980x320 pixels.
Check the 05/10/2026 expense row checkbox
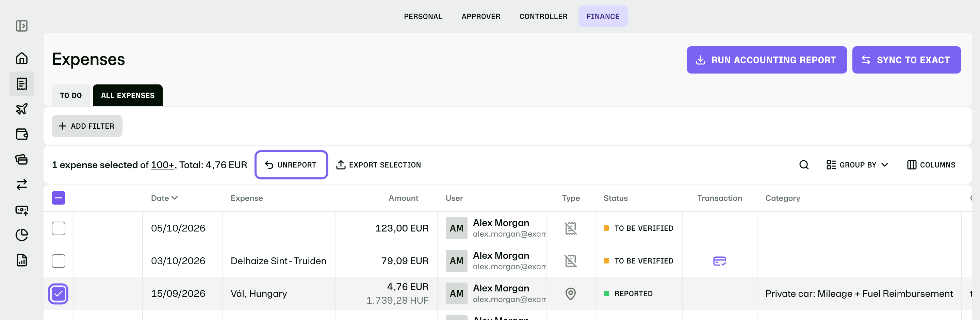[59, 228]
